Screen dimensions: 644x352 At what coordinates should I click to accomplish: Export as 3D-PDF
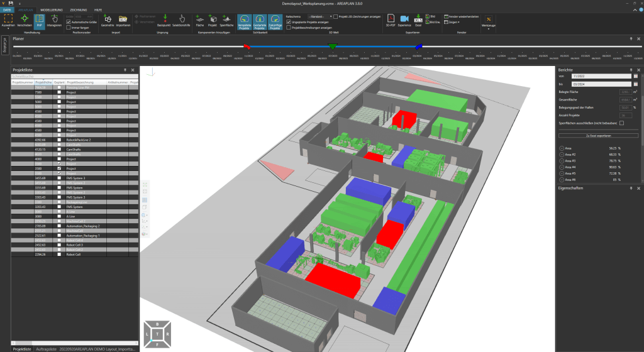(x=390, y=21)
